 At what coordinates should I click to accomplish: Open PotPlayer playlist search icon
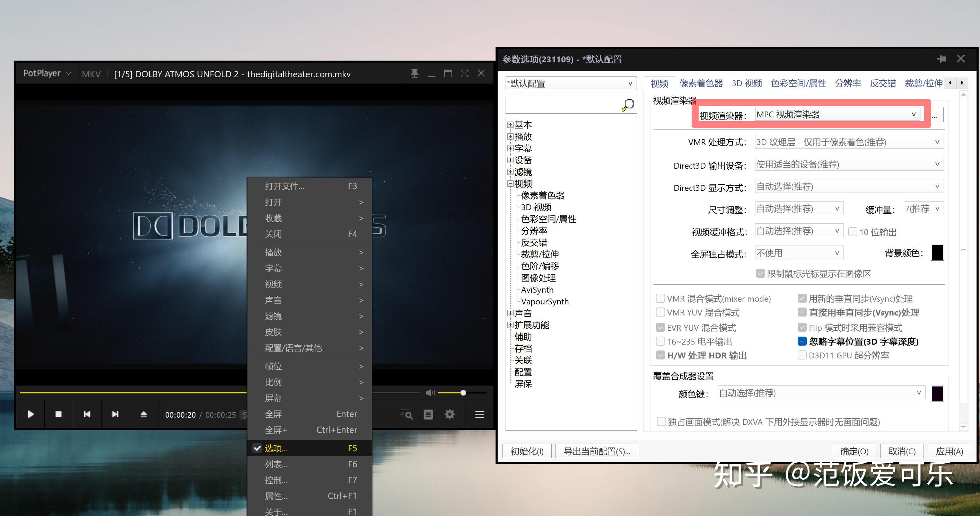coord(406,414)
